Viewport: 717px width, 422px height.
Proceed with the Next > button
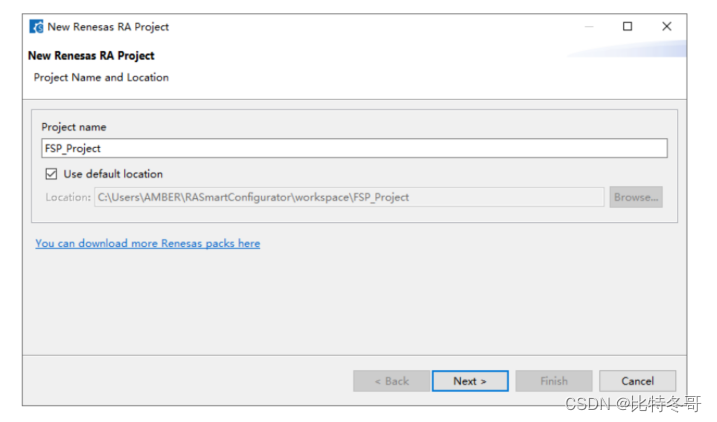[x=470, y=381]
